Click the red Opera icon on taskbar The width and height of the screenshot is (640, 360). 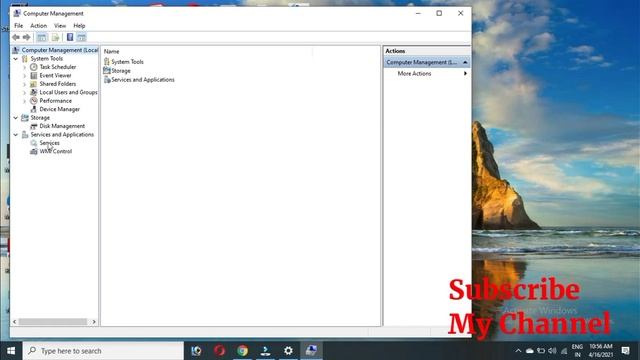coord(220,351)
